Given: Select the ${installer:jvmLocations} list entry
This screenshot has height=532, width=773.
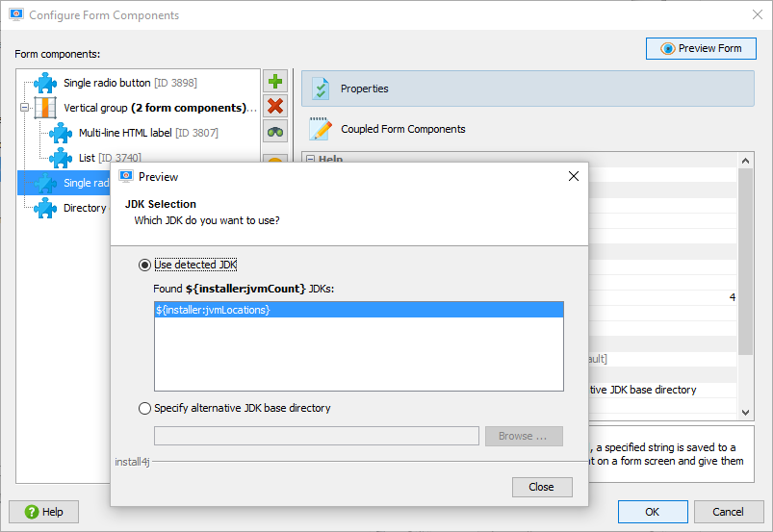Looking at the screenshot, I should pos(359,310).
